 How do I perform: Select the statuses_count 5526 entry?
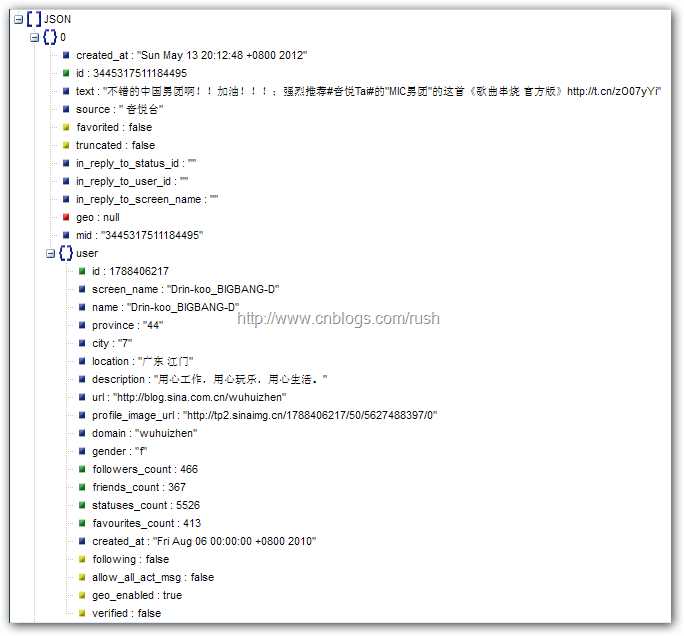pyautogui.click(x=146, y=505)
